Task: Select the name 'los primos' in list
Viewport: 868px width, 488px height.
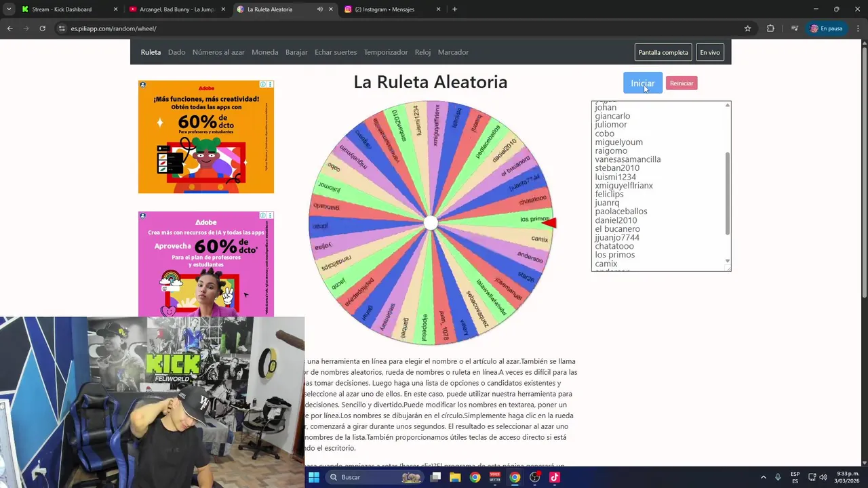Action: (614, 255)
